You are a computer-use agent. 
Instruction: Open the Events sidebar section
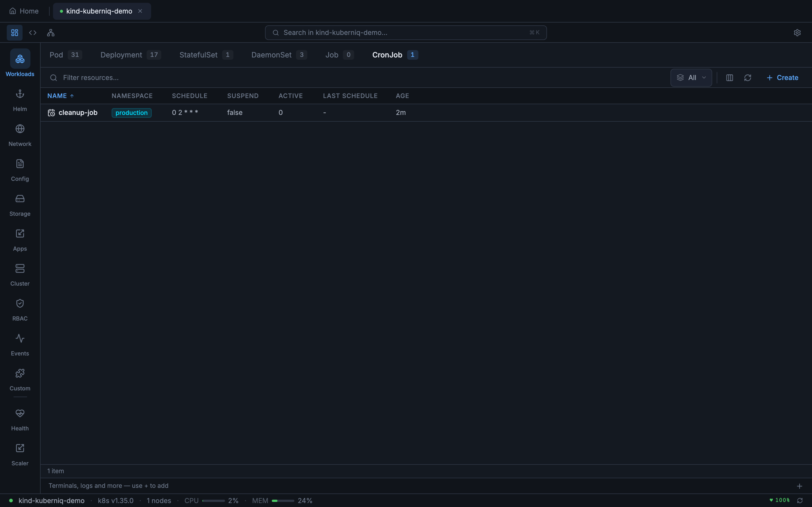coord(20,344)
